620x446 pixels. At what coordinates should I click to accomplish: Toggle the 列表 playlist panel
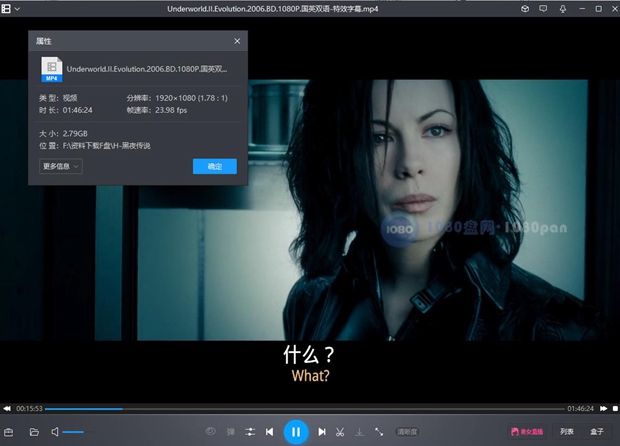click(567, 432)
